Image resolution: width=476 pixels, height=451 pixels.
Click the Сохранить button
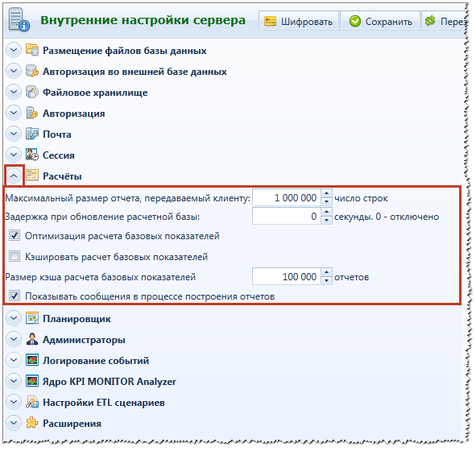[x=380, y=21]
